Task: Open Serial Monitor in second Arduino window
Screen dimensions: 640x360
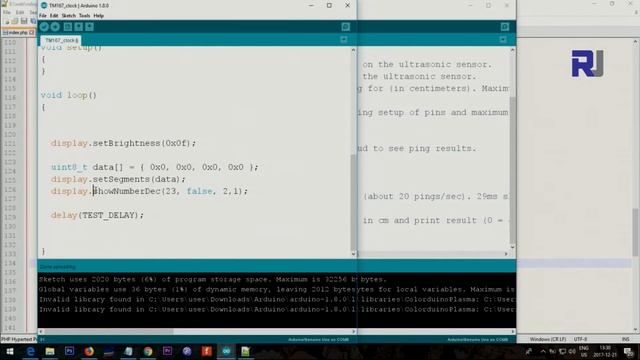Action: click(504, 27)
